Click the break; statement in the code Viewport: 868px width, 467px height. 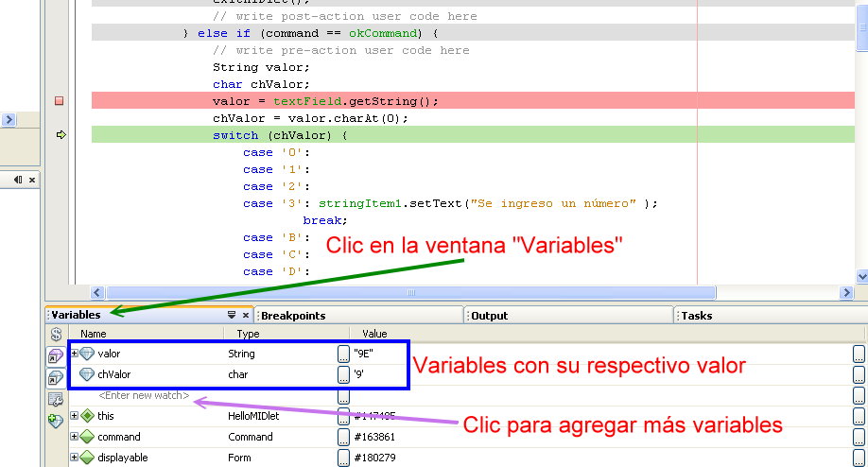pos(325,220)
